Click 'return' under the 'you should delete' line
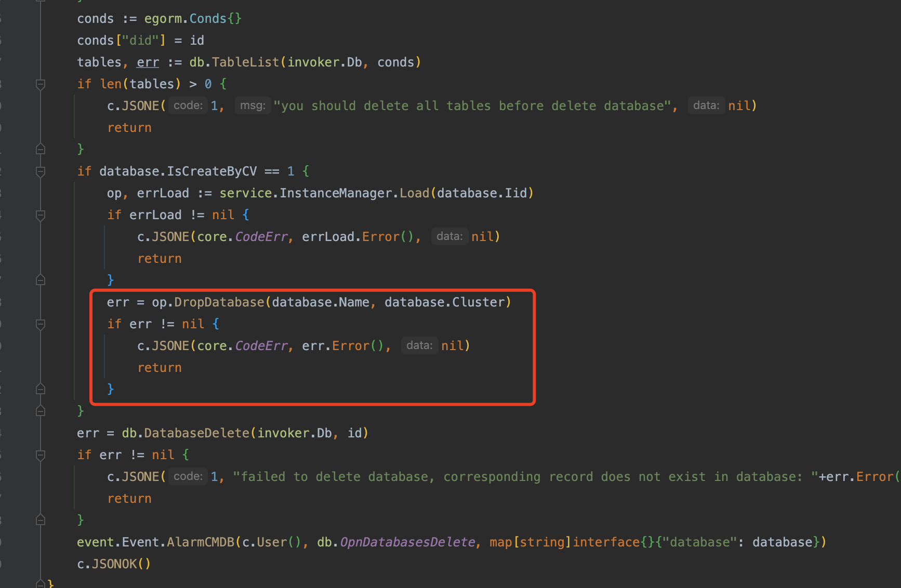The height and width of the screenshot is (588, 901). pyautogui.click(x=129, y=128)
